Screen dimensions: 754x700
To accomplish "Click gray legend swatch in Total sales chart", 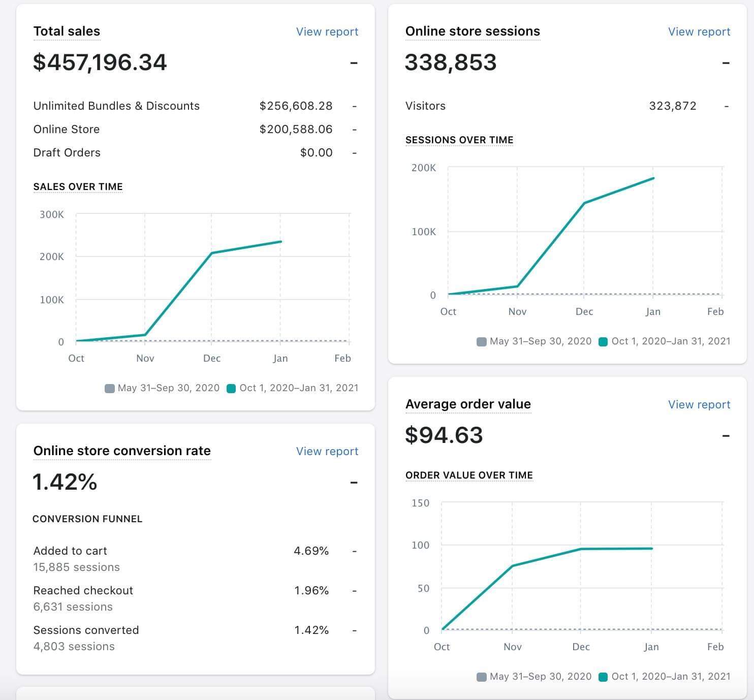I will tap(109, 389).
